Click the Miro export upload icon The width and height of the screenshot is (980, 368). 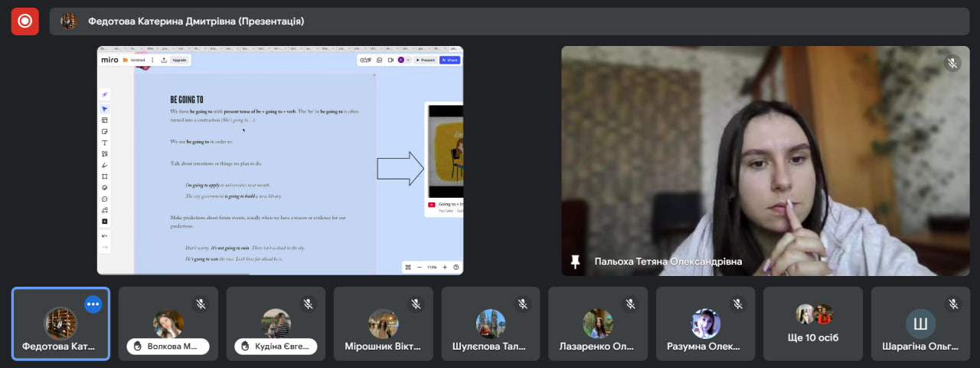(x=164, y=60)
